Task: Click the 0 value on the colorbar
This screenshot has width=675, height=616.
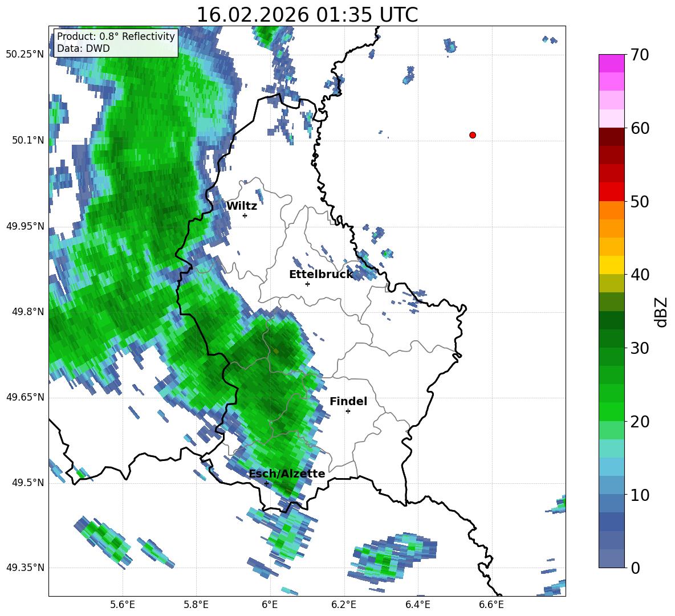Action: pyautogui.click(x=635, y=568)
